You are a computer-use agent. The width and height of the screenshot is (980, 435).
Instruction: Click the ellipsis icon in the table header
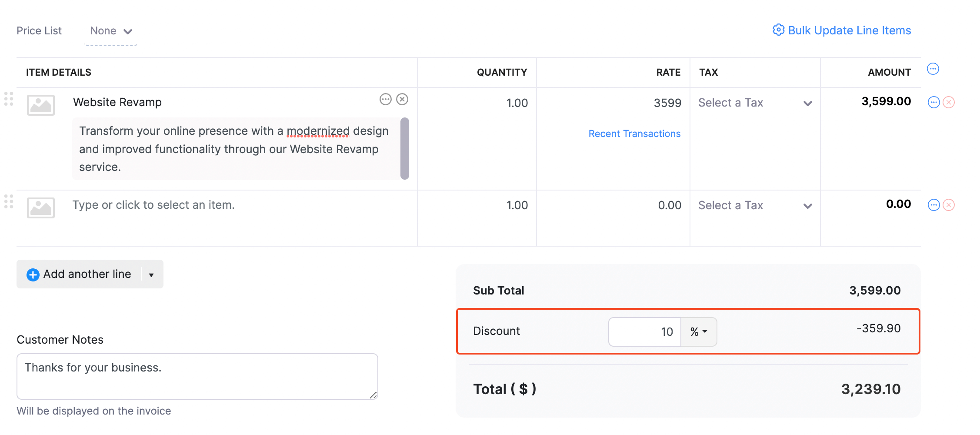(933, 68)
